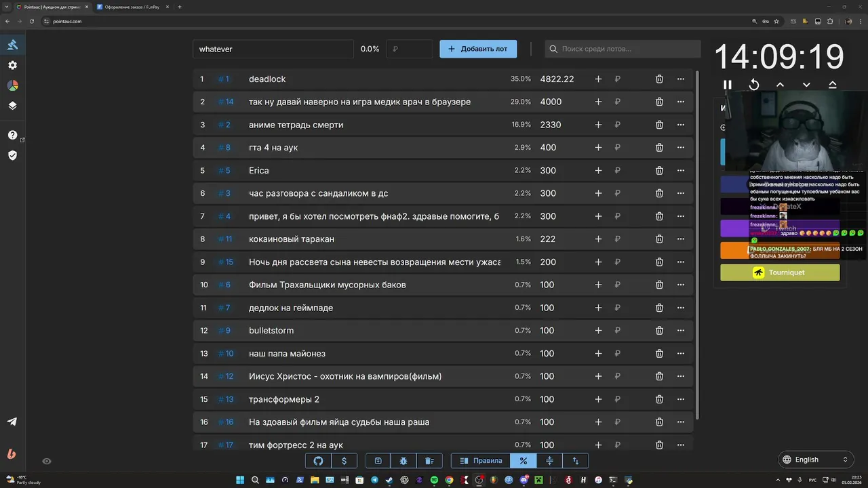This screenshot has width=868, height=488.
Task: Click the clear all lots trash icon
Action: [x=429, y=461]
